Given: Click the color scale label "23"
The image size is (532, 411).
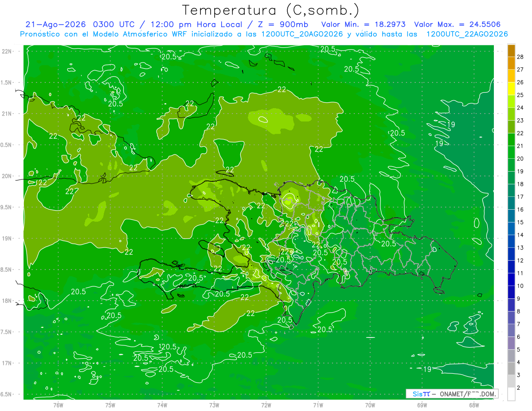Looking at the screenshot, I should click(x=520, y=121).
